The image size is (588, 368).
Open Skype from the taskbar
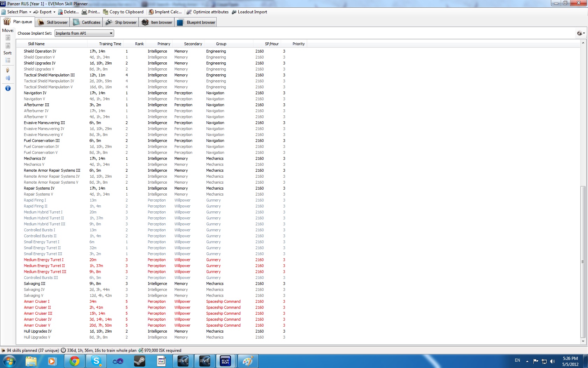pyautogui.click(x=96, y=361)
